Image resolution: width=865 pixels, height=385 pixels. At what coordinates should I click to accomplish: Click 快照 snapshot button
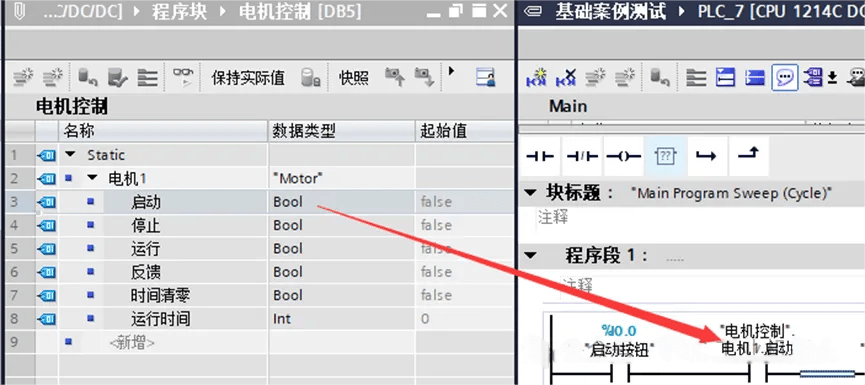pos(354,78)
